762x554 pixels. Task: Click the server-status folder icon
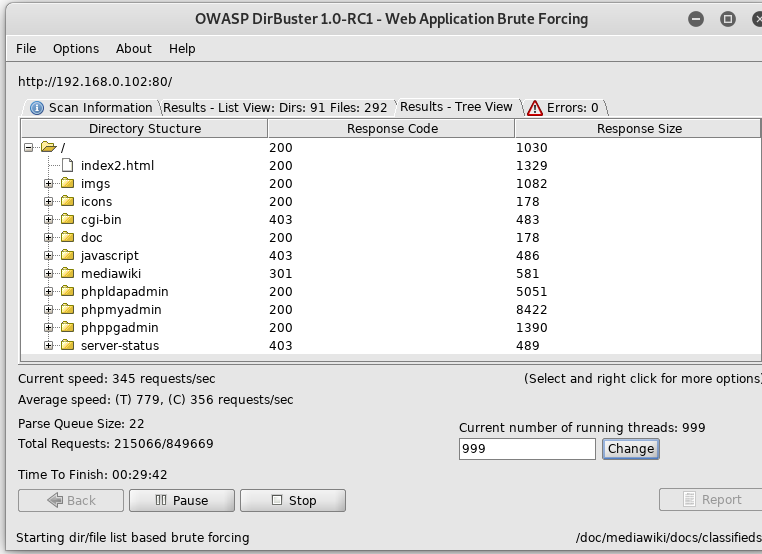(x=68, y=345)
